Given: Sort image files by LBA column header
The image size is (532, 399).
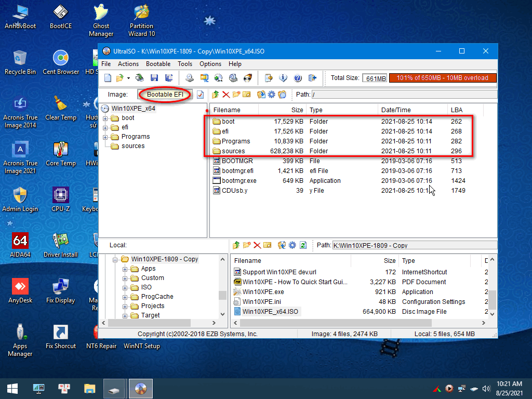Looking at the screenshot, I should pyautogui.click(x=465, y=110).
